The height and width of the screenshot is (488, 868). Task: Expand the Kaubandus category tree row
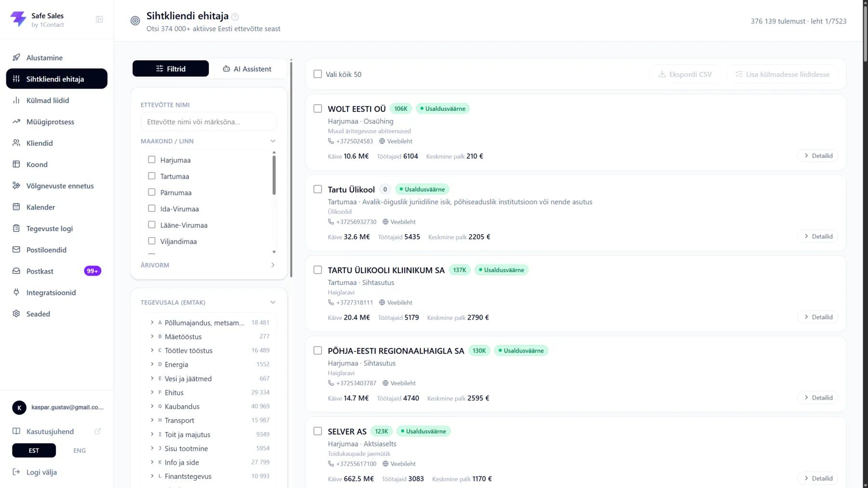tap(152, 407)
